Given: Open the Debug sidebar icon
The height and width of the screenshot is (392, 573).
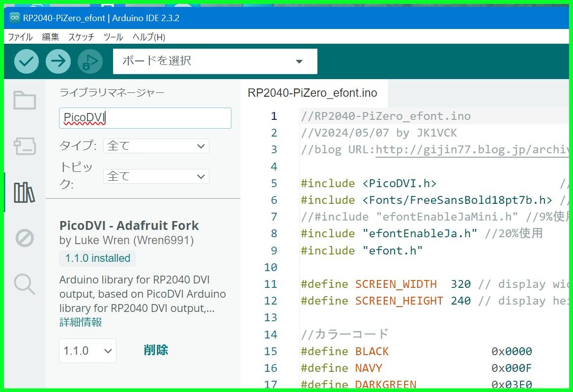Looking at the screenshot, I should tap(25, 238).
